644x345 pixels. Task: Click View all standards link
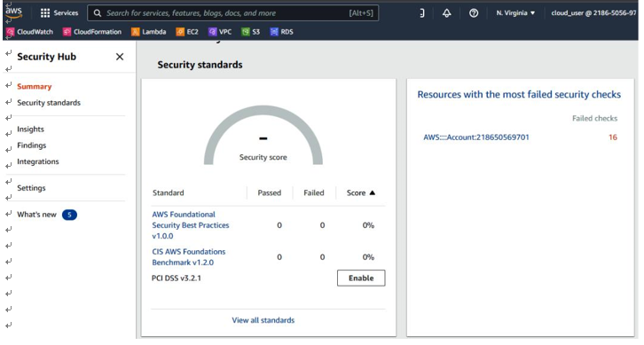pyautogui.click(x=263, y=320)
